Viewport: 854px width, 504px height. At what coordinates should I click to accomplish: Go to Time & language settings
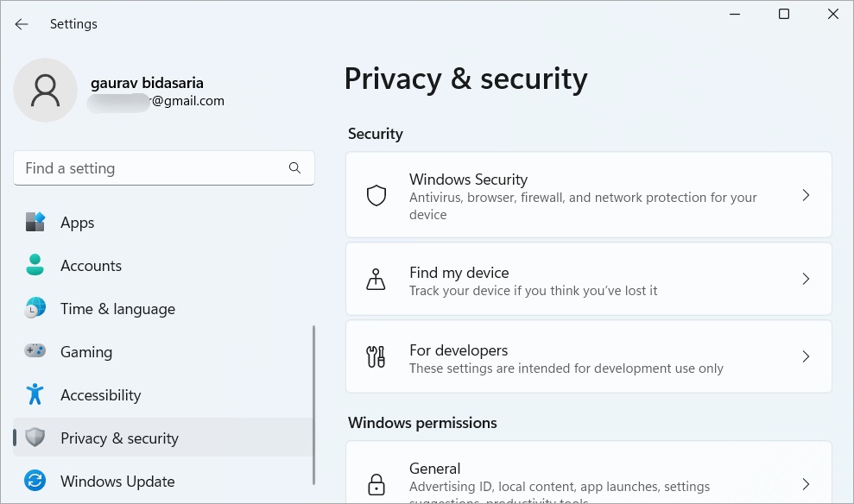[117, 309]
